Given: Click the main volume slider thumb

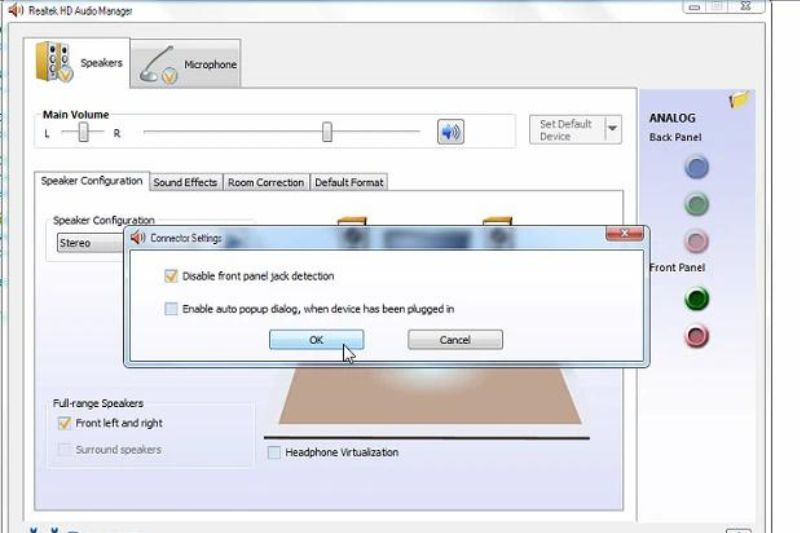Looking at the screenshot, I should tap(327, 132).
